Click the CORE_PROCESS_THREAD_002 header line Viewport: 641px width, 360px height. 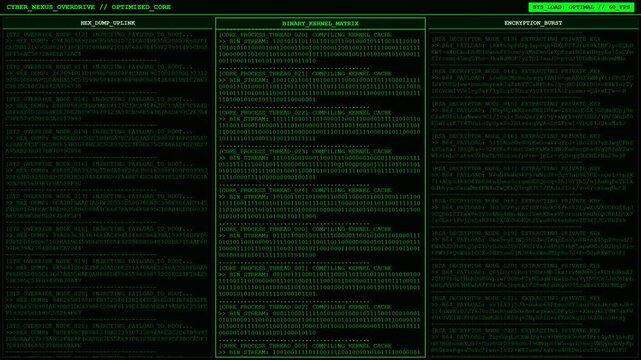pyautogui.click(x=305, y=307)
